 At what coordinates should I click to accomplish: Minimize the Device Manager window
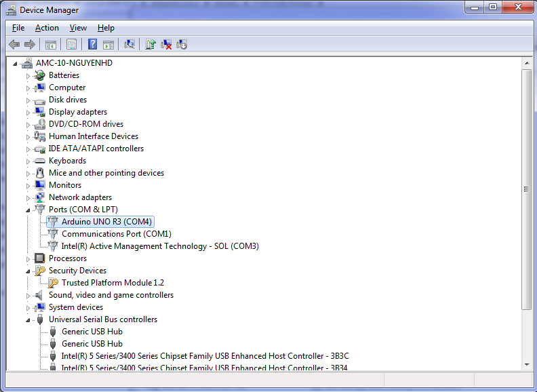coord(475,7)
